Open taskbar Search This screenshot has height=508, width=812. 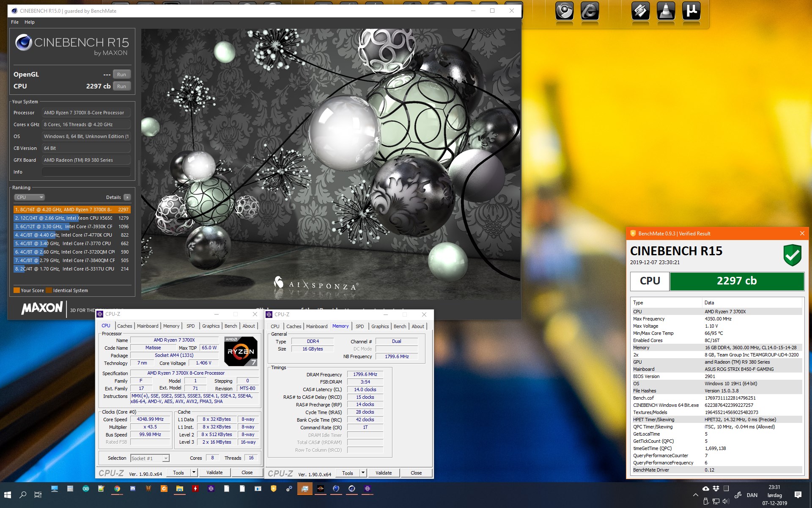pyautogui.click(x=23, y=494)
